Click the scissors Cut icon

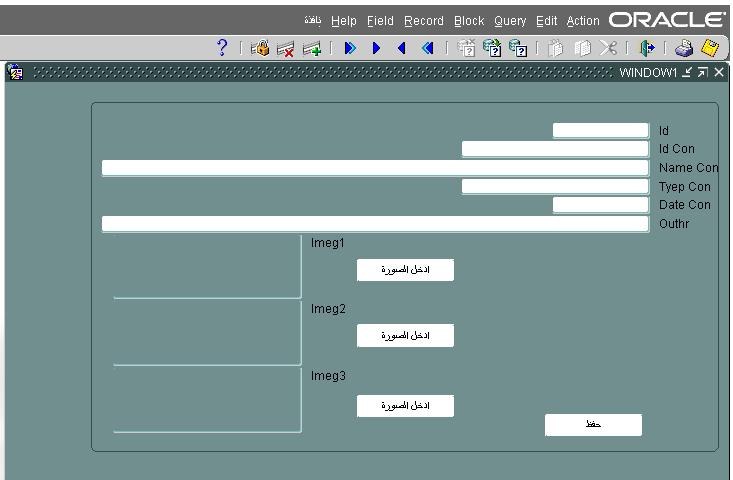[x=608, y=47]
